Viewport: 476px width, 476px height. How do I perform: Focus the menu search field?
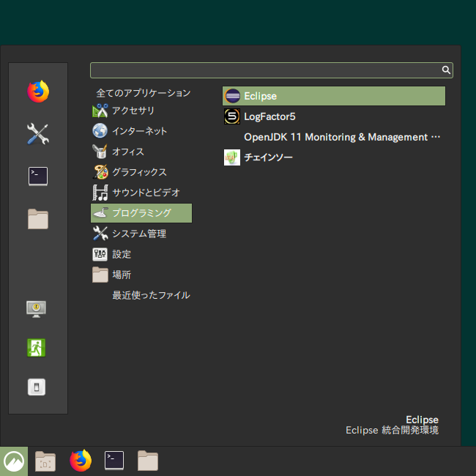point(272,70)
